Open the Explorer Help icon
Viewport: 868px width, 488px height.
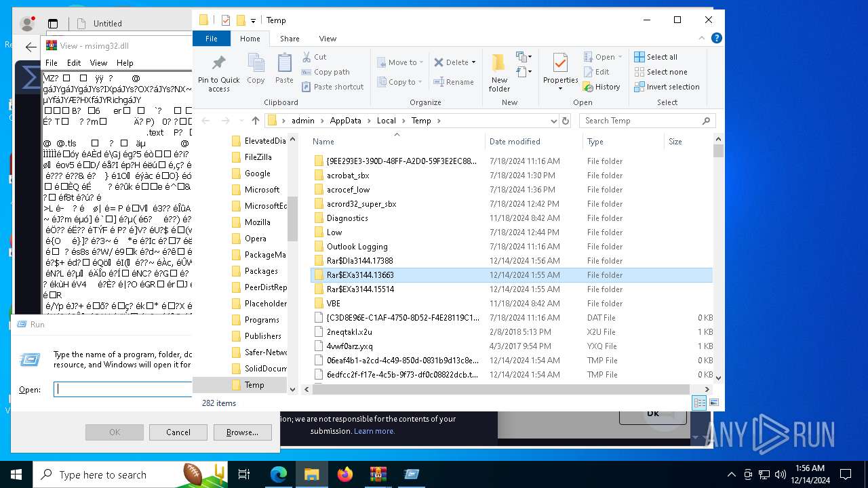pos(717,39)
